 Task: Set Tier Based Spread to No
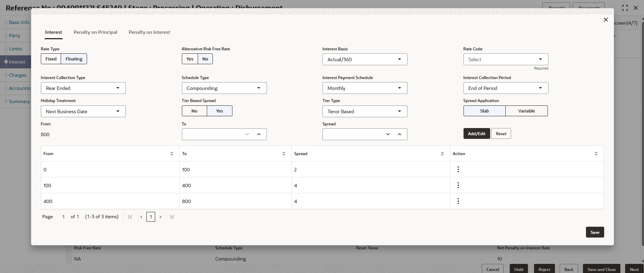click(194, 111)
